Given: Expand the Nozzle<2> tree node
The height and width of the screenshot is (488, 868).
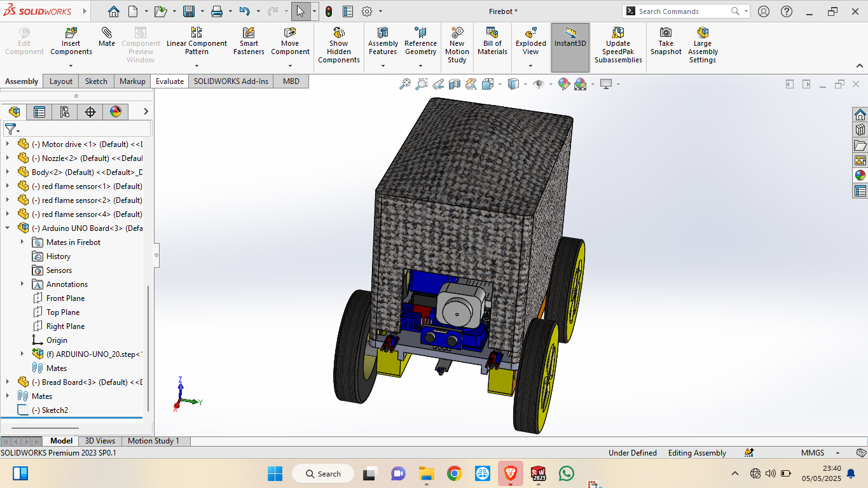Looking at the screenshot, I should (x=8, y=158).
